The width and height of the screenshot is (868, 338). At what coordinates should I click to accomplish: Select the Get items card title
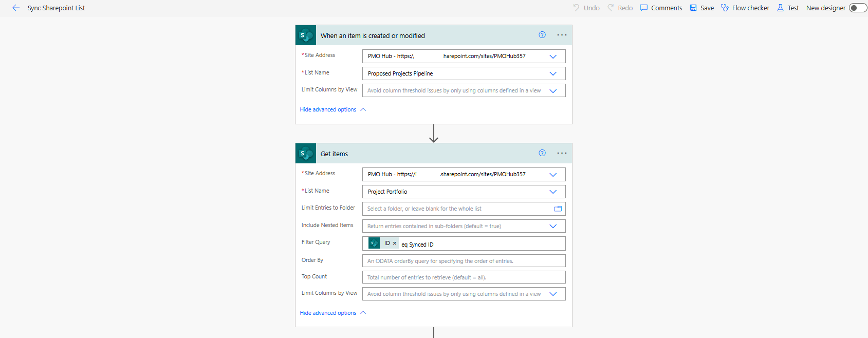coord(334,154)
